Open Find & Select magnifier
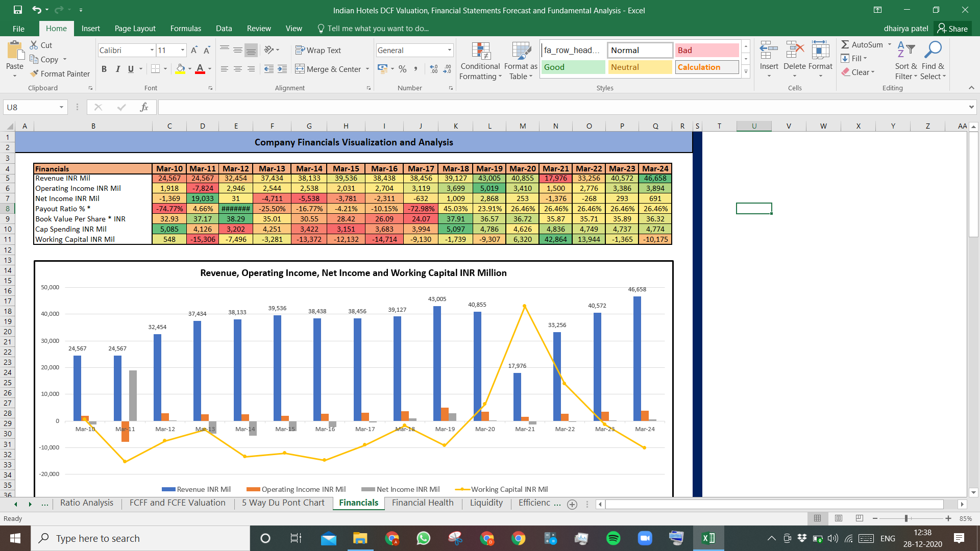This screenshot has height=551, width=980. pos(933,60)
